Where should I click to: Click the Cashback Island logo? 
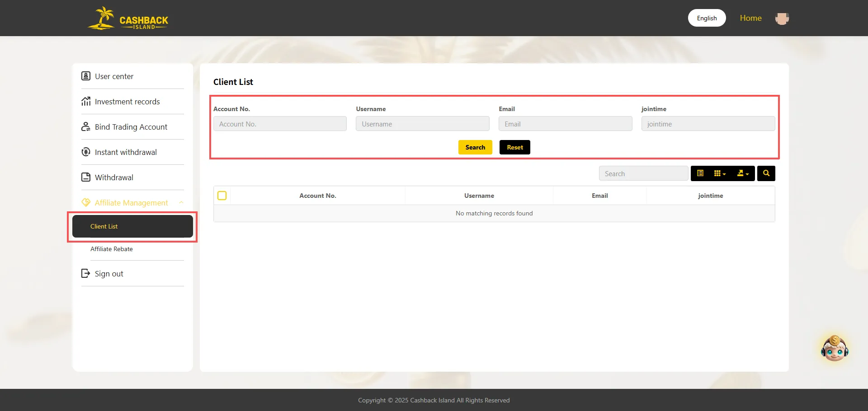coord(128,18)
